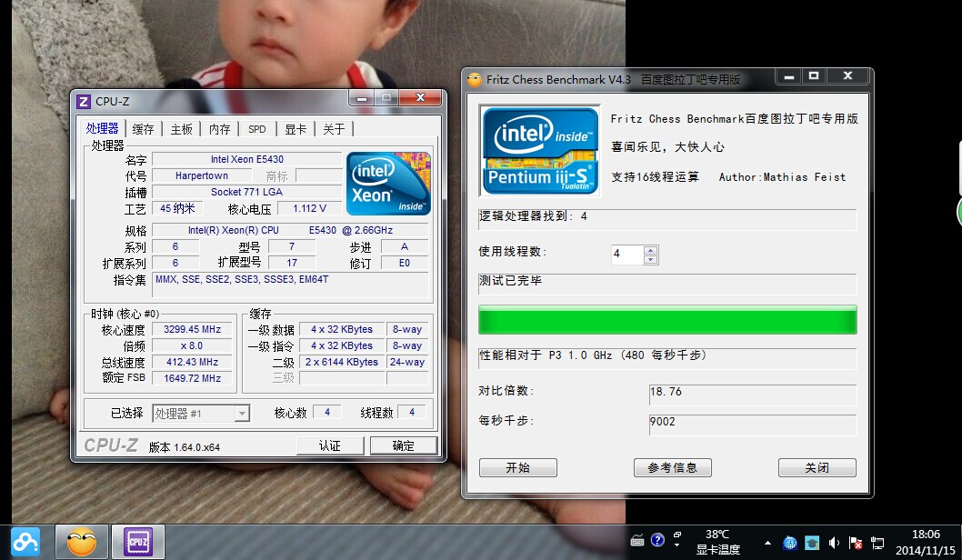Click the 对比倍数 result field showing 18.76
Screen dimensions: 962x560
click(x=753, y=395)
